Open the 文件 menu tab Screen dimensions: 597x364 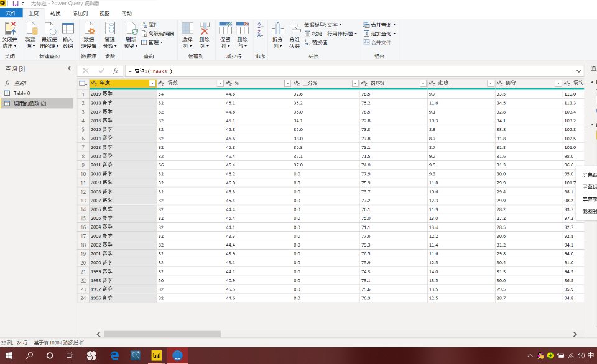click(11, 13)
